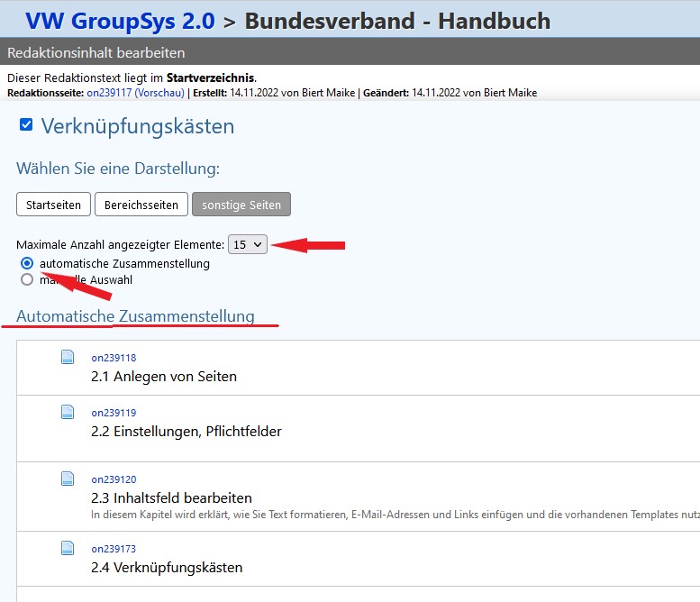700x602 pixels.
Task: Click the Wählen Sie eine Darstellung heading
Action: pos(118,169)
